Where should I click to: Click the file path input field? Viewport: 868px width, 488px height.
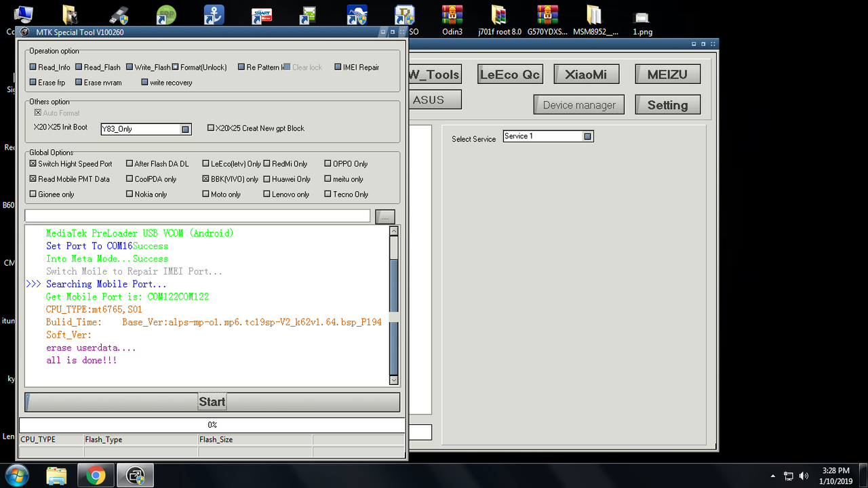click(x=198, y=216)
